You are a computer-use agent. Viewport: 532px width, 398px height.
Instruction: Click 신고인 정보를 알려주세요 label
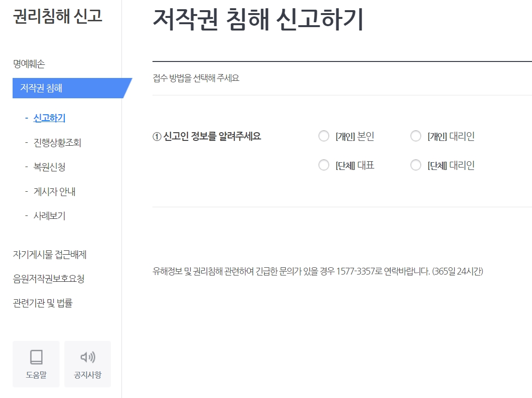pyautogui.click(x=207, y=137)
